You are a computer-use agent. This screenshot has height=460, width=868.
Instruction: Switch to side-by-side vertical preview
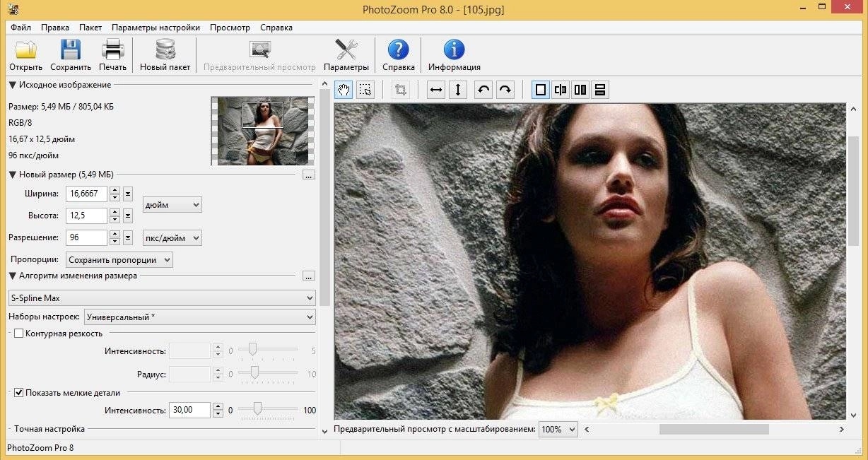tap(580, 90)
